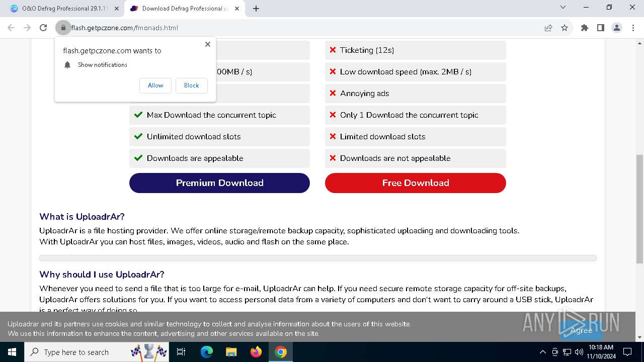Click the red X beside Downloads are not appealable
The width and height of the screenshot is (644, 362).
coord(333,158)
